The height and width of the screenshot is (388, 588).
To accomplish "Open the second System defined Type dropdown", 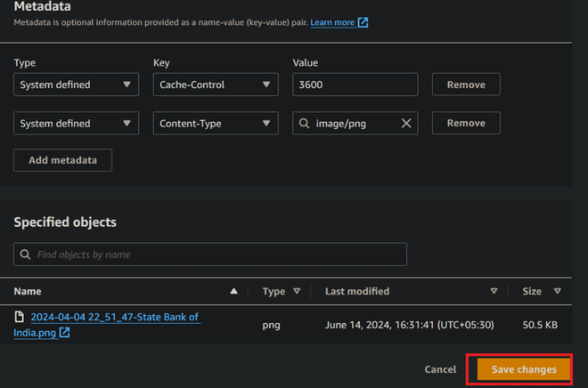I will (76, 124).
